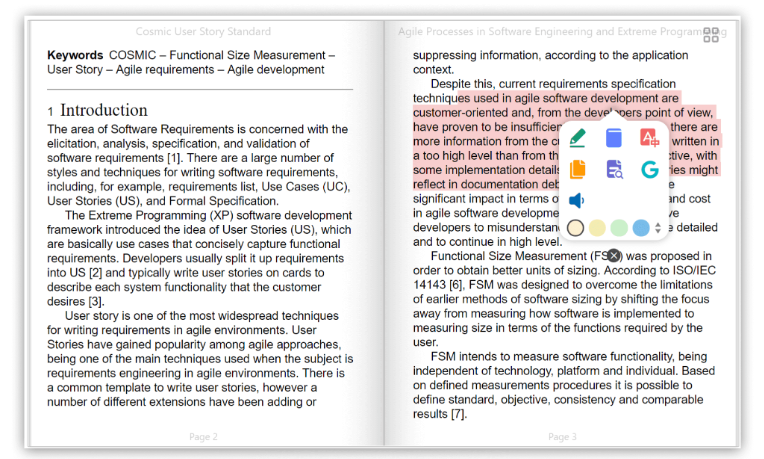This screenshot has height=459, width=764.
Task: Click the 'Cosmic User Story Standard' page header
Action: click(203, 32)
